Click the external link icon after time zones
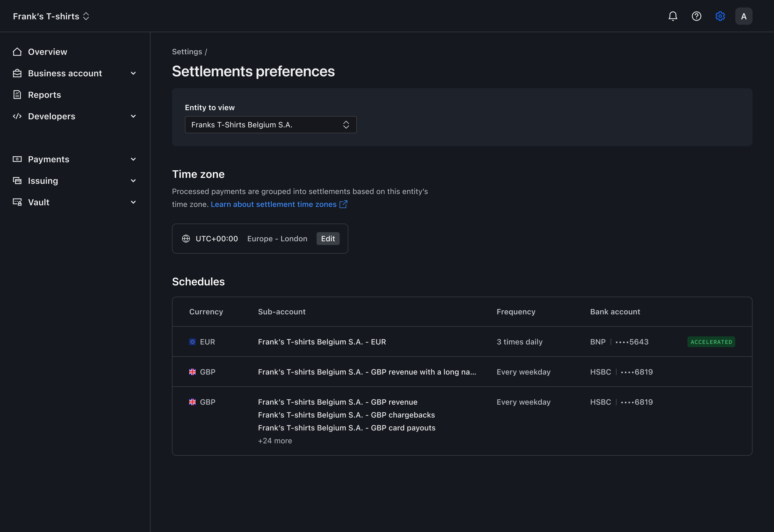Viewport: 774px width, 532px height. coord(343,204)
